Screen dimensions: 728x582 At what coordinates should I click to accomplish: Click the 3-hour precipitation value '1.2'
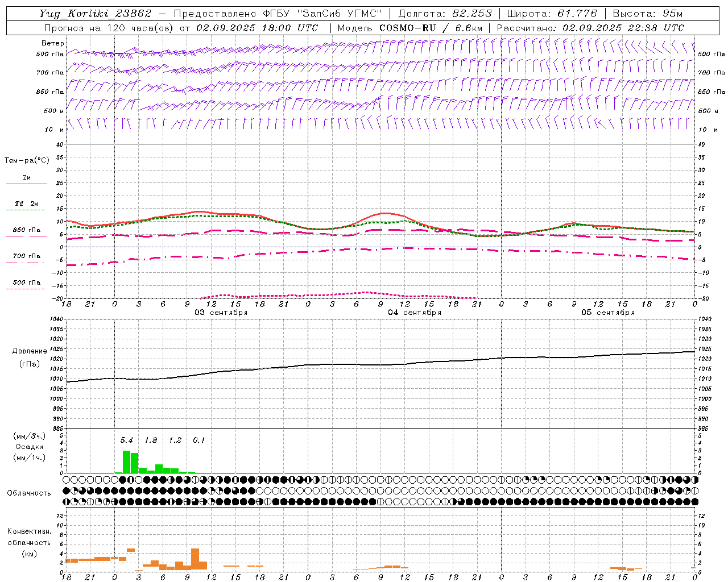[x=175, y=440]
